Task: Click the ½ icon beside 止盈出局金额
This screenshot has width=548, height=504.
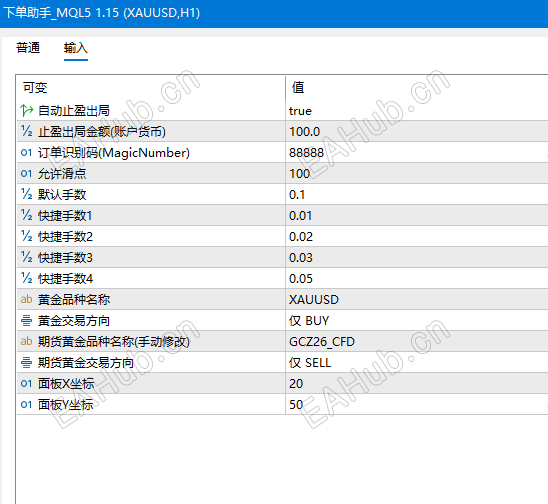Action: (x=27, y=131)
